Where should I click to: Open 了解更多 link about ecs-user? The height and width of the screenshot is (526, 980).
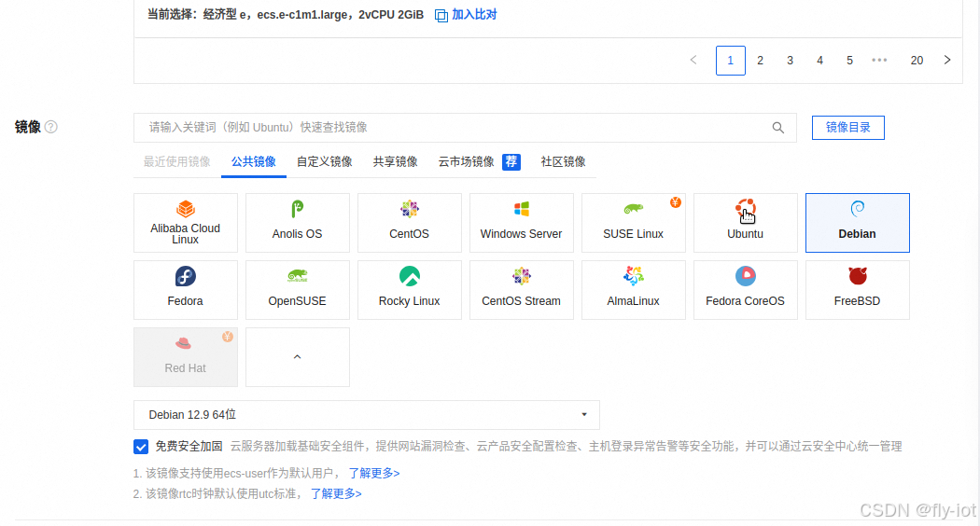coord(373,474)
